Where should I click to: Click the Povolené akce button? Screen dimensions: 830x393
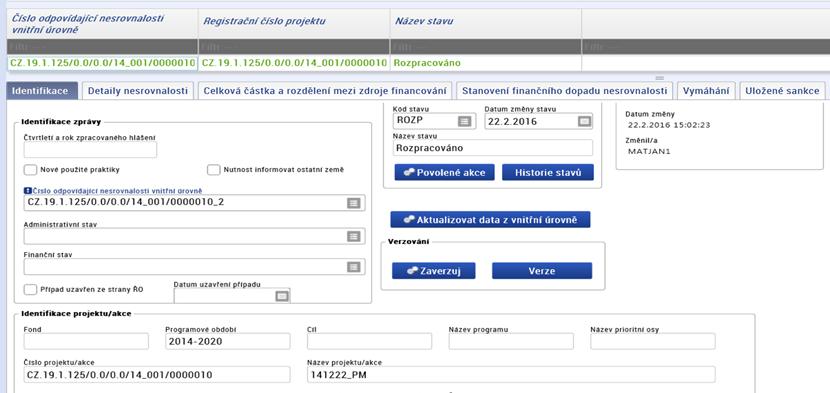(444, 173)
